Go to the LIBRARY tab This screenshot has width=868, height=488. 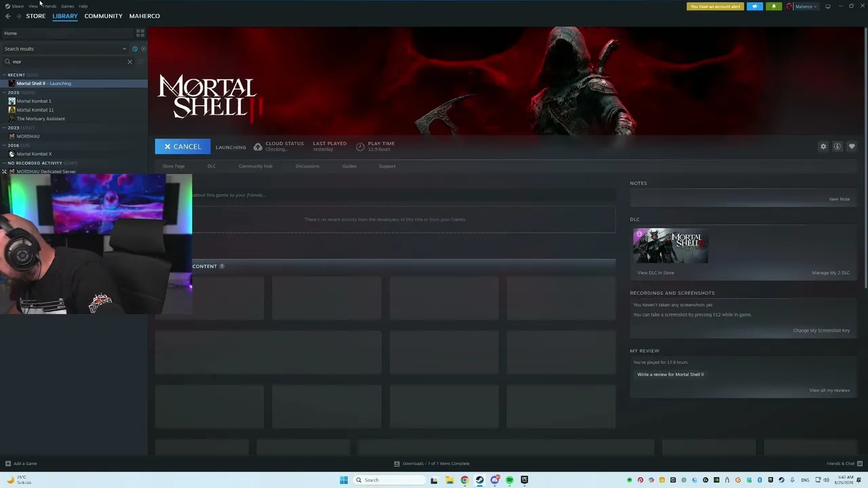tap(65, 16)
